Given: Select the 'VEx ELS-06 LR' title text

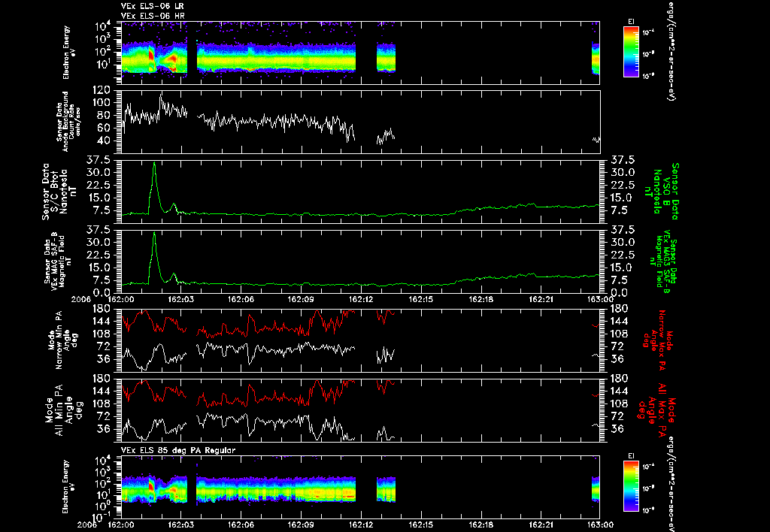Looking at the screenshot, I should 153,6.
